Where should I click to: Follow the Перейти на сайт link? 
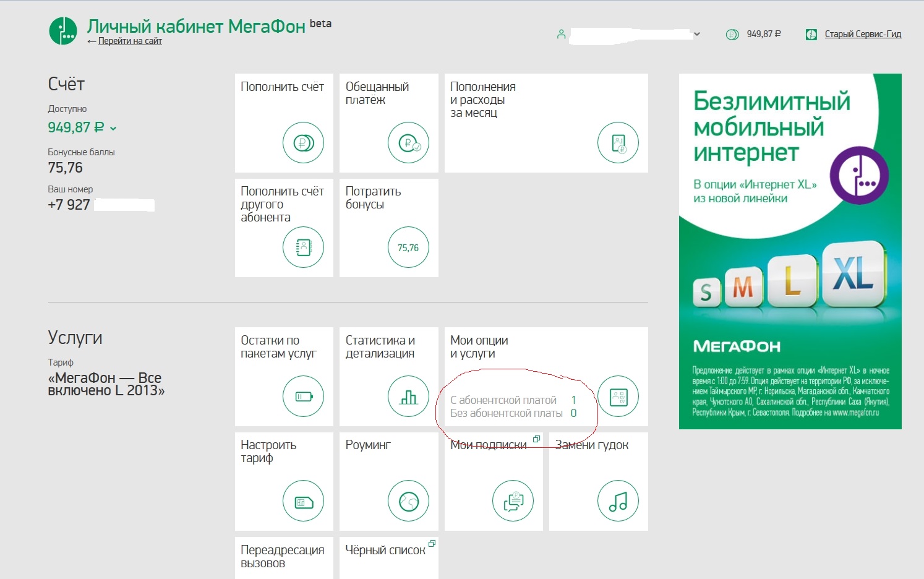pyautogui.click(x=130, y=41)
